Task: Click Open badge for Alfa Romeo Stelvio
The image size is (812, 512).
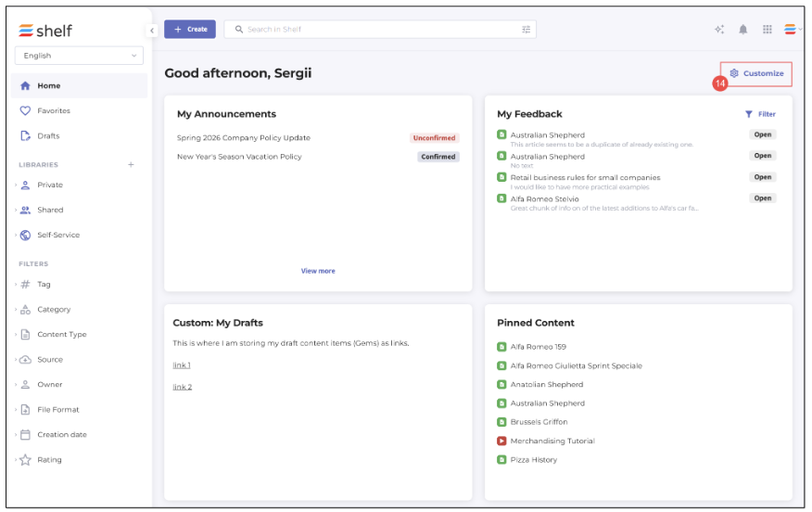Action: point(762,198)
